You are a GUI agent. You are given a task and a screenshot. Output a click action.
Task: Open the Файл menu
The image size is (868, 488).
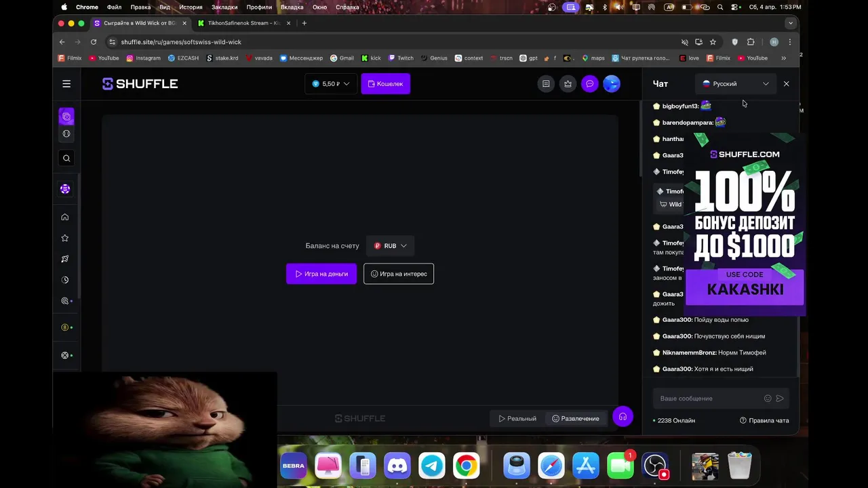[x=114, y=7]
